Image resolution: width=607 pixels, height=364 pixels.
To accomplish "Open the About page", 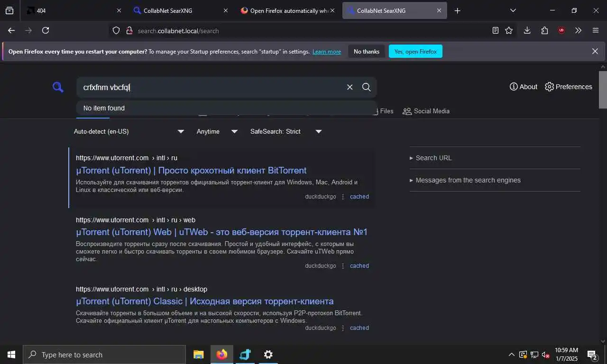I will [x=524, y=87].
